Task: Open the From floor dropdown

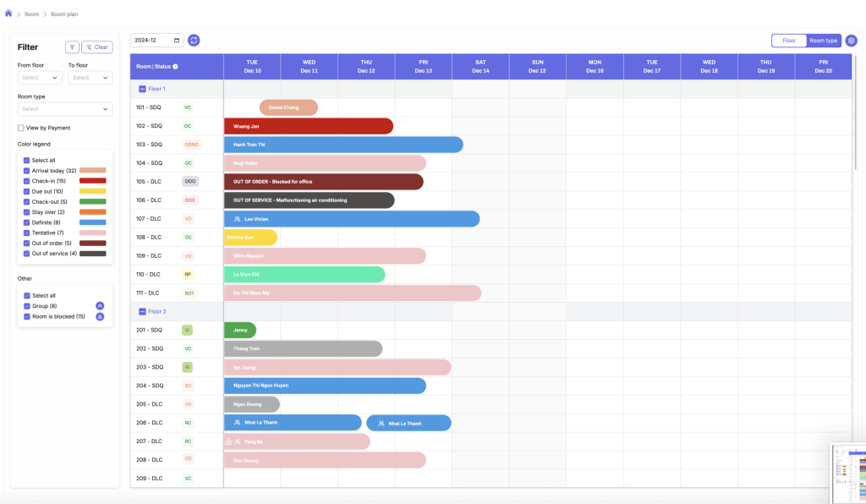Action: (40, 78)
